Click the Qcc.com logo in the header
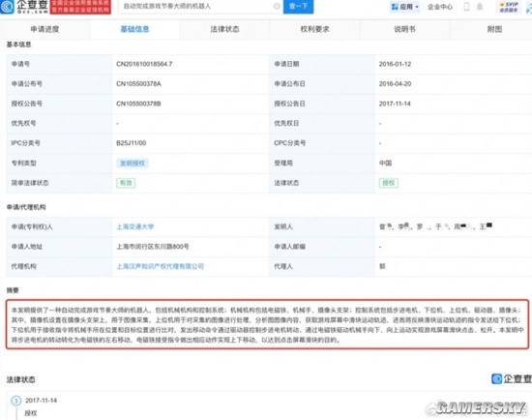The image size is (532, 420). 24,6
